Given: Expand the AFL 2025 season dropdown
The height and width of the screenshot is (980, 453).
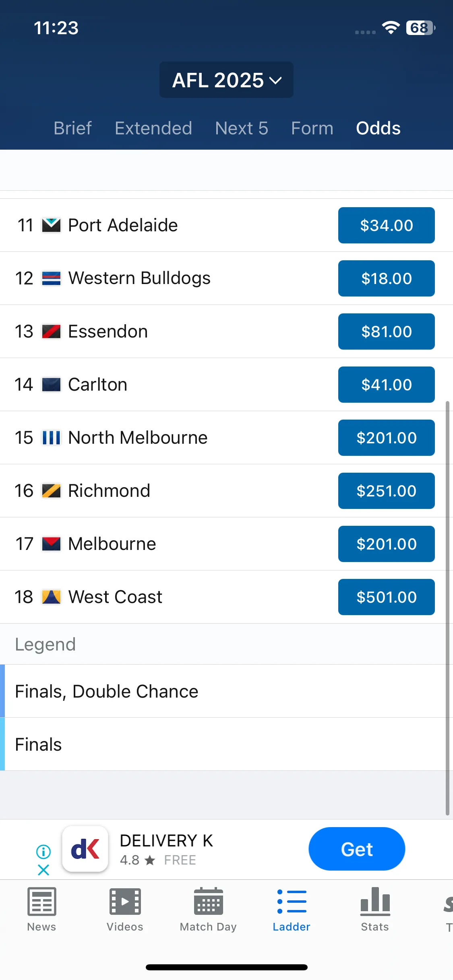Looking at the screenshot, I should [226, 80].
